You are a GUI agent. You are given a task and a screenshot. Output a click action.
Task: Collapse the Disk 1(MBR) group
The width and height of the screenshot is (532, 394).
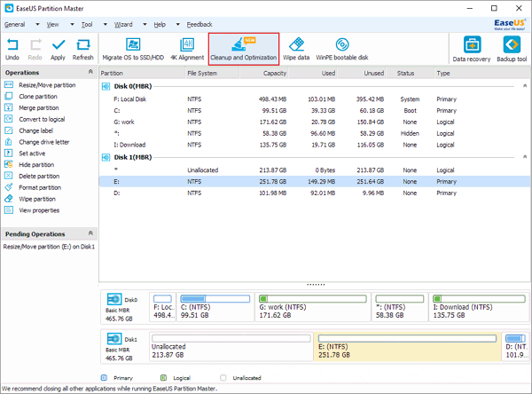point(525,157)
